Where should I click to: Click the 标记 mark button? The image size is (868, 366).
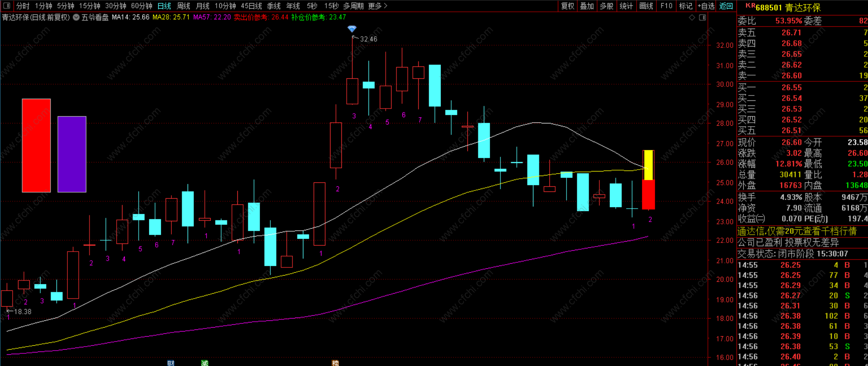pos(685,6)
